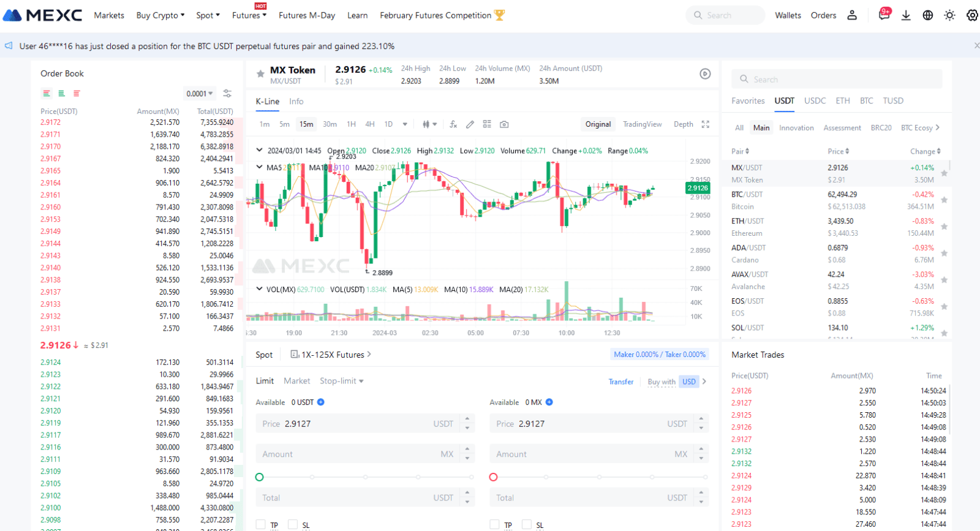Open the settings gear icon in header
This screenshot has width=980, height=531.
[x=972, y=15]
